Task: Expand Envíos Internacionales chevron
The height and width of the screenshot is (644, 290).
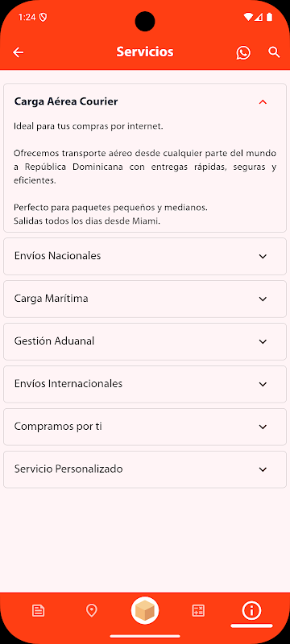Action: tap(263, 385)
